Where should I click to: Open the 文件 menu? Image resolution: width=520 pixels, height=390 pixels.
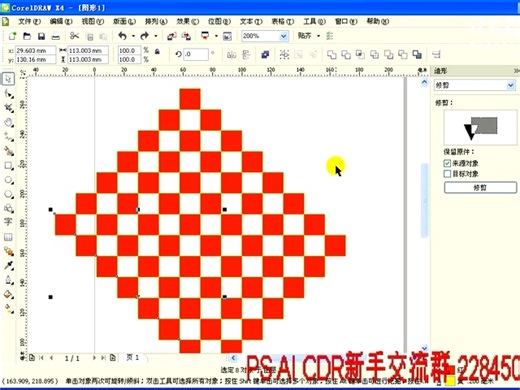(29, 21)
